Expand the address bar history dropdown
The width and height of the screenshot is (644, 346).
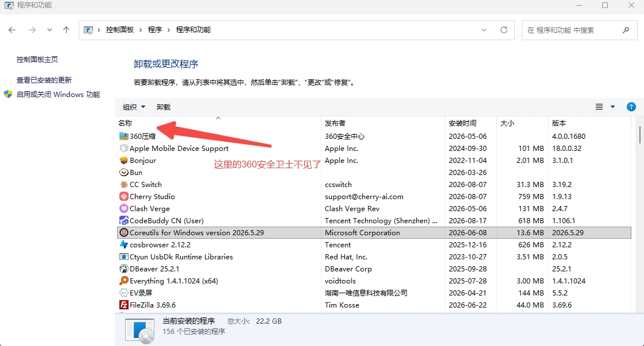point(484,30)
